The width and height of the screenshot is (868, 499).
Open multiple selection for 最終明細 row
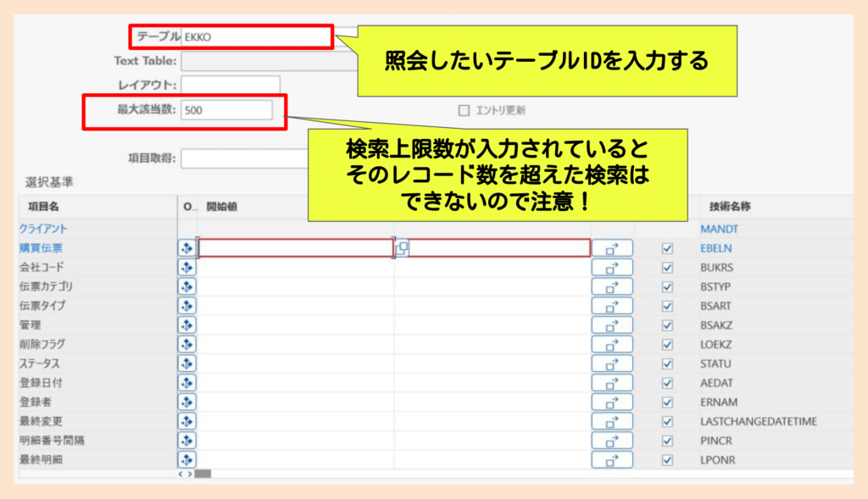tap(186, 458)
